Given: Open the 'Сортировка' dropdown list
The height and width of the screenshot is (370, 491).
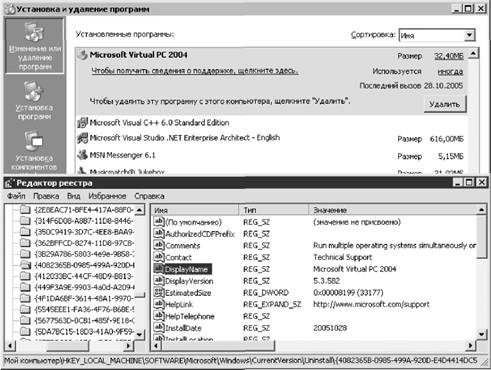Looking at the screenshot, I should point(469,35).
